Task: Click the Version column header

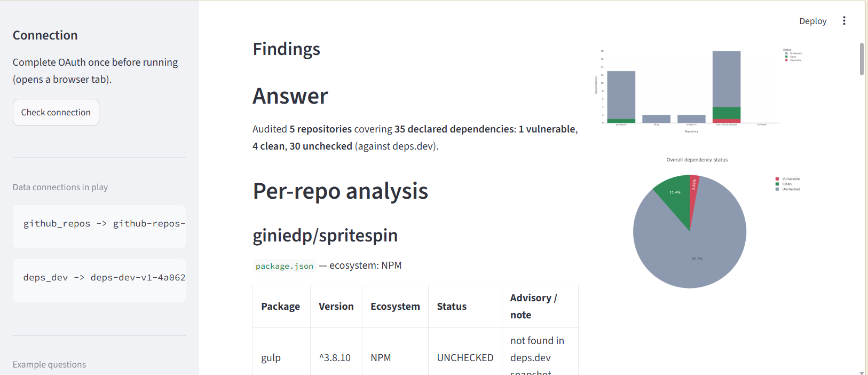Action: point(336,307)
